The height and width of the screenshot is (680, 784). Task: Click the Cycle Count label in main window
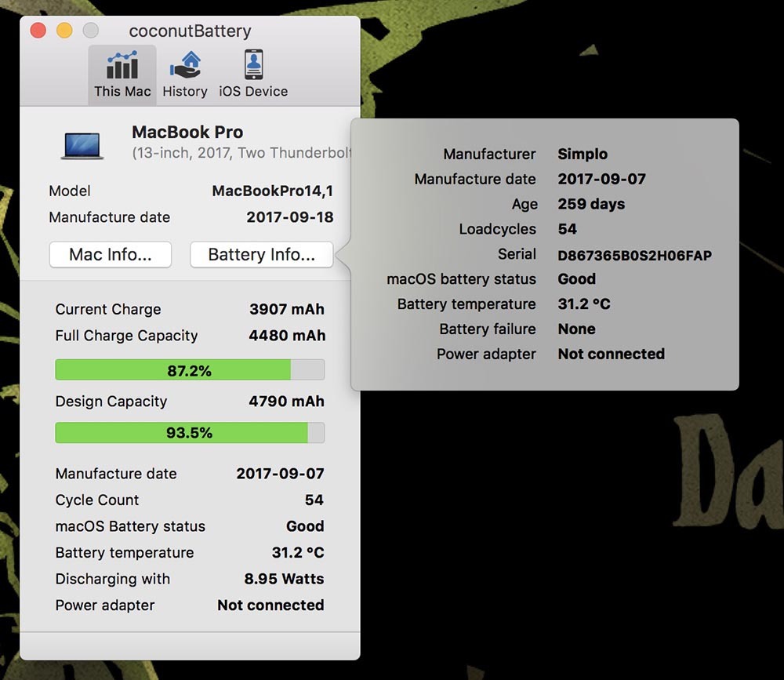[x=97, y=500]
